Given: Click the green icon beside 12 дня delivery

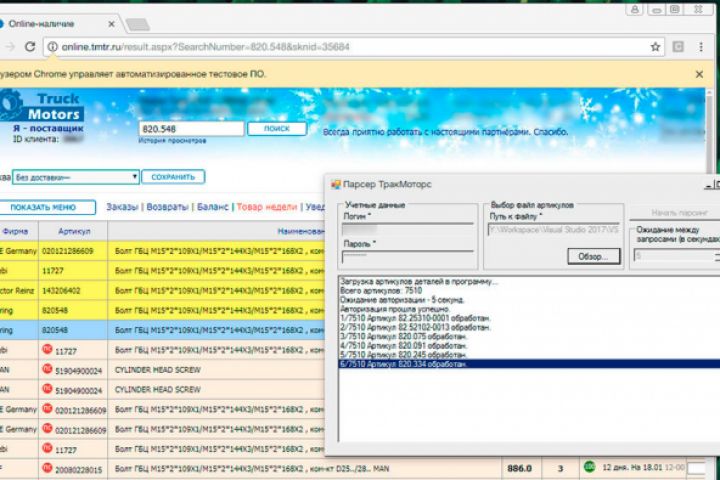Looking at the screenshot, I should 589,467.
